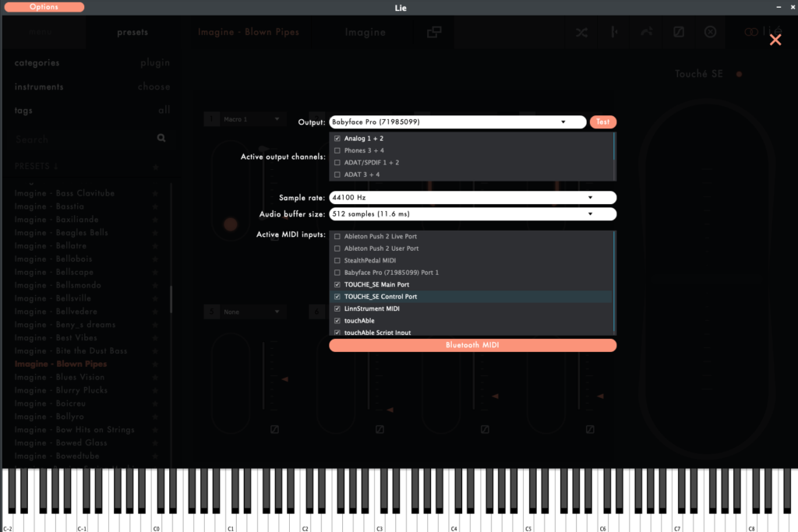Close the audio settings overlay with orange X
This screenshot has width=798, height=532.
point(775,40)
